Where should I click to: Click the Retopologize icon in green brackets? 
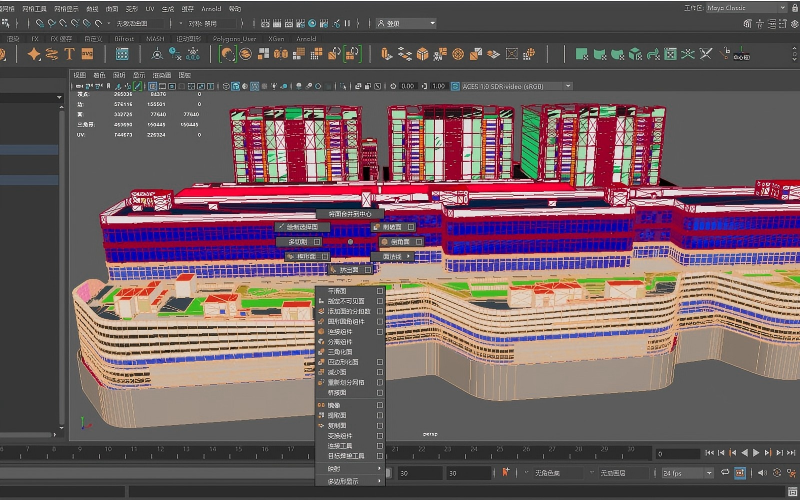(x=352, y=54)
